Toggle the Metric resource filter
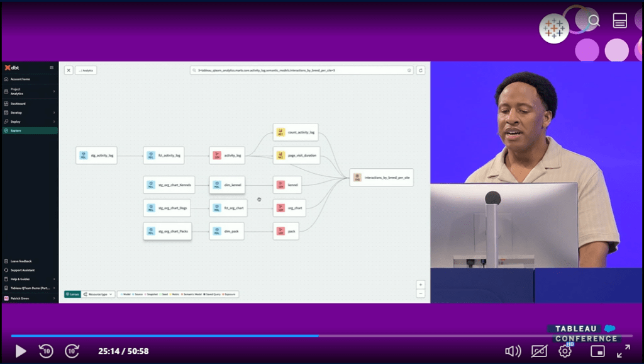The image size is (644, 364). coord(175,294)
